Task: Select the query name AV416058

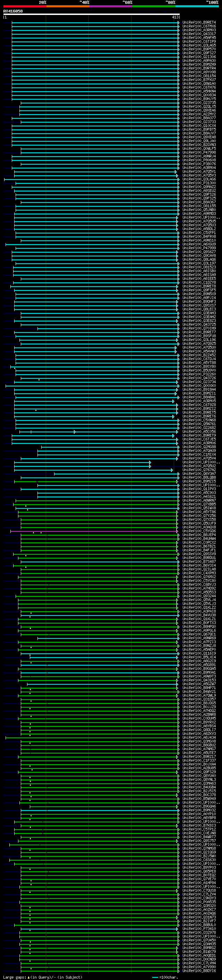Action: click(x=13, y=11)
